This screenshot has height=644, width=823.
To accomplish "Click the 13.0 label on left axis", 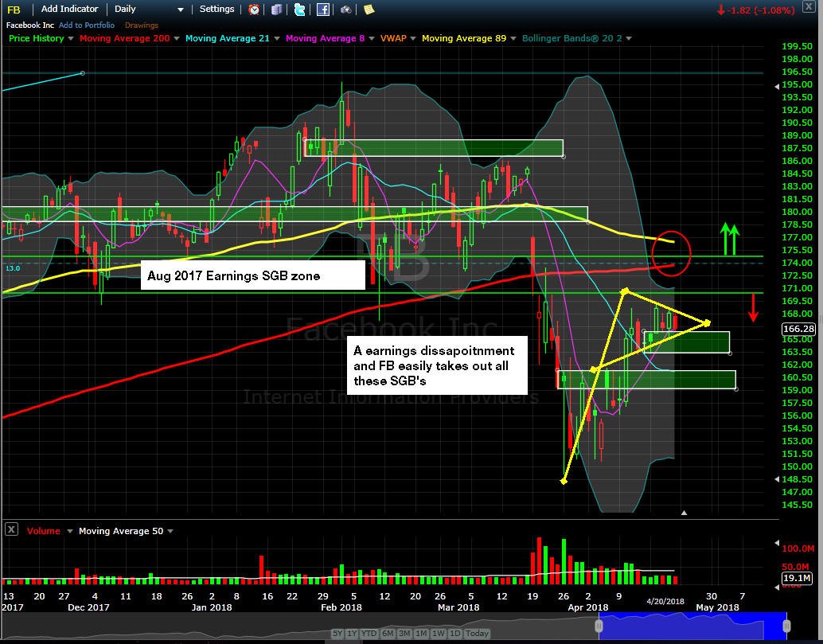I will click(x=13, y=268).
